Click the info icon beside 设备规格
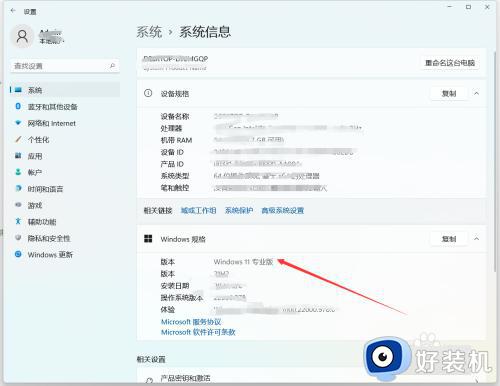Image resolution: width=500 pixels, height=386 pixels. coord(148,93)
